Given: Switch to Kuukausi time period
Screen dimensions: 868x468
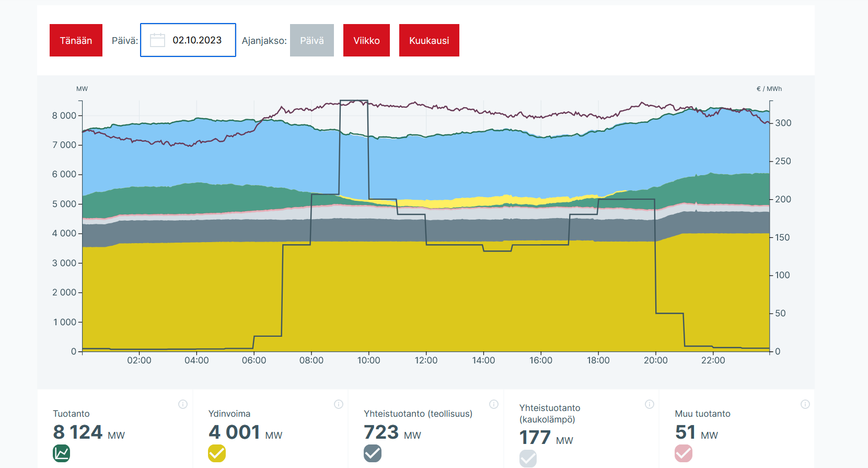Looking at the screenshot, I should point(429,40).
